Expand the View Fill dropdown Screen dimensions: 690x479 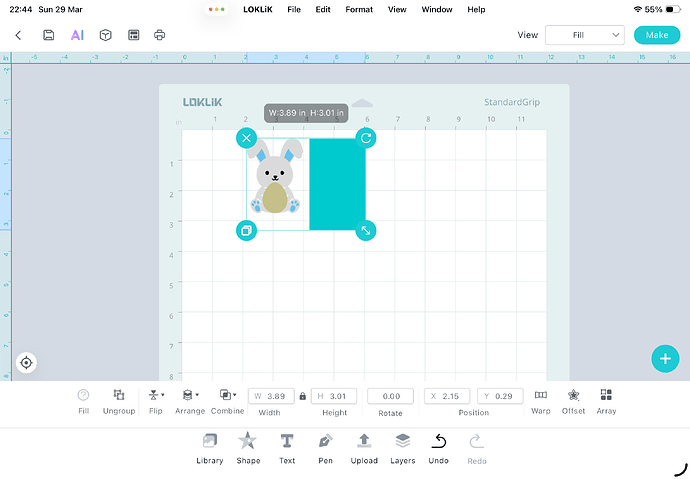pyautogui.click(x=585, y=35)
